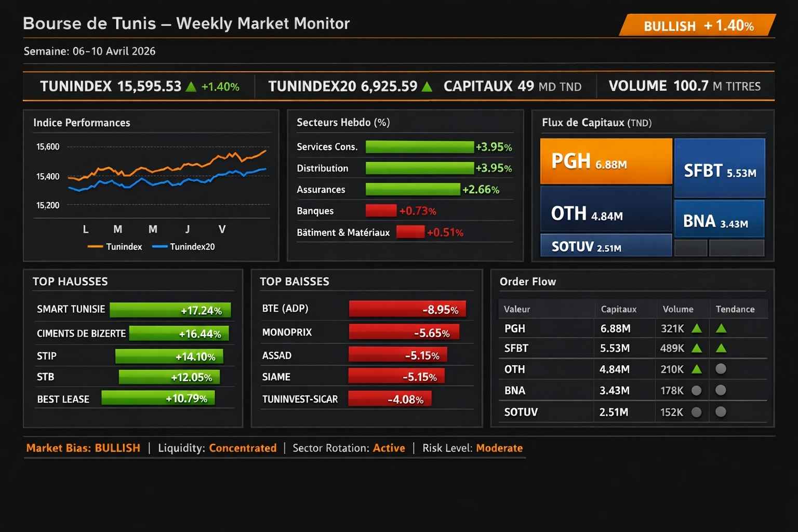Click the STIP +14.10% green bar
Image resolution: width=798 pixels, height=532 pixels.
169,356
